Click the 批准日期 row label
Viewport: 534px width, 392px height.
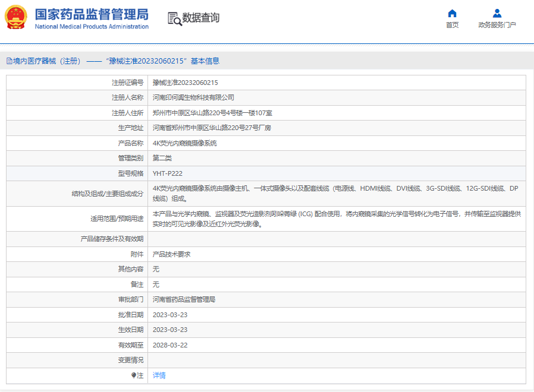131,315
